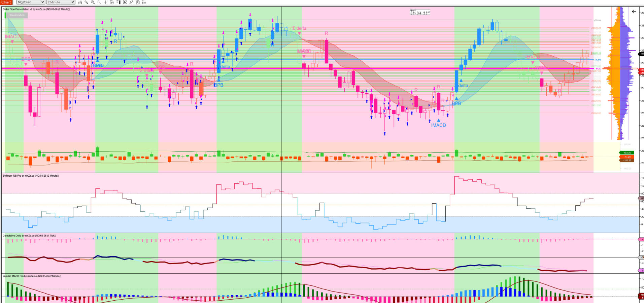Click the zoom out magnifier icon
The image size is (644, 303).
click(99, 2)
